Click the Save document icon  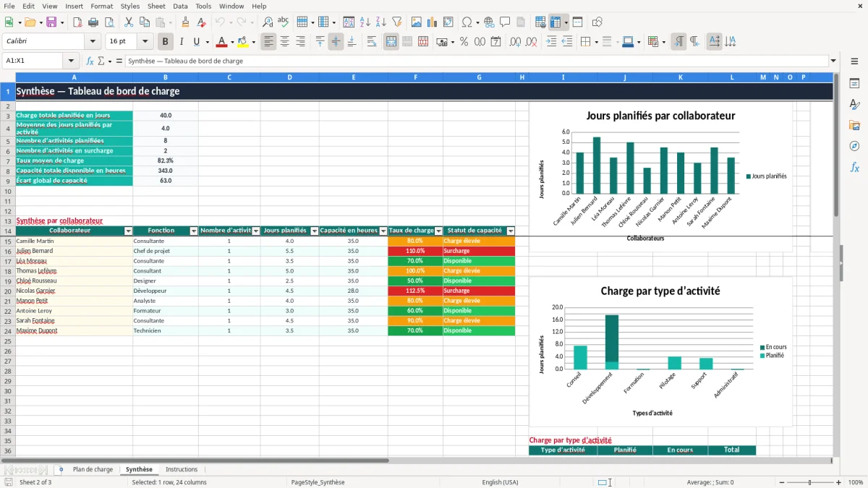pos(51,22)
